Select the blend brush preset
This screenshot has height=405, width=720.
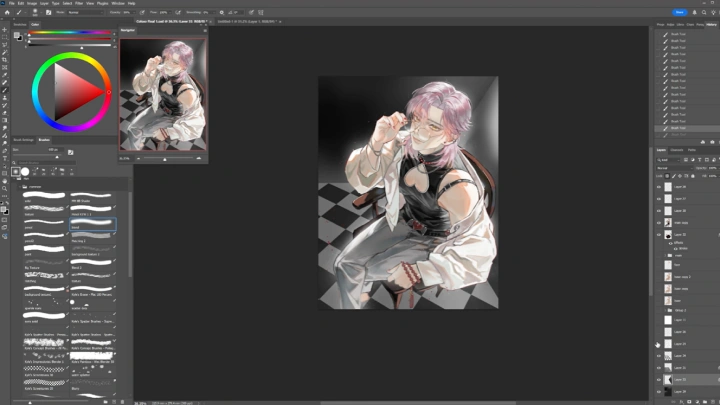(x=92, y=224)
